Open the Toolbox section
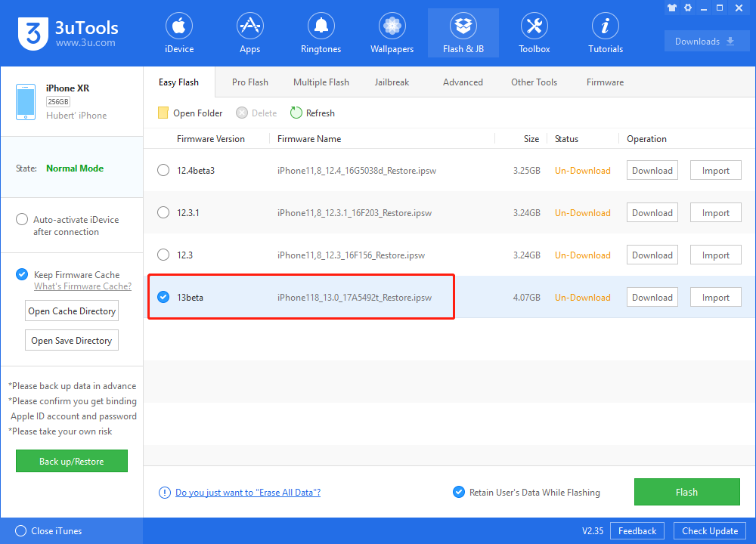 (x=534, y=34)
